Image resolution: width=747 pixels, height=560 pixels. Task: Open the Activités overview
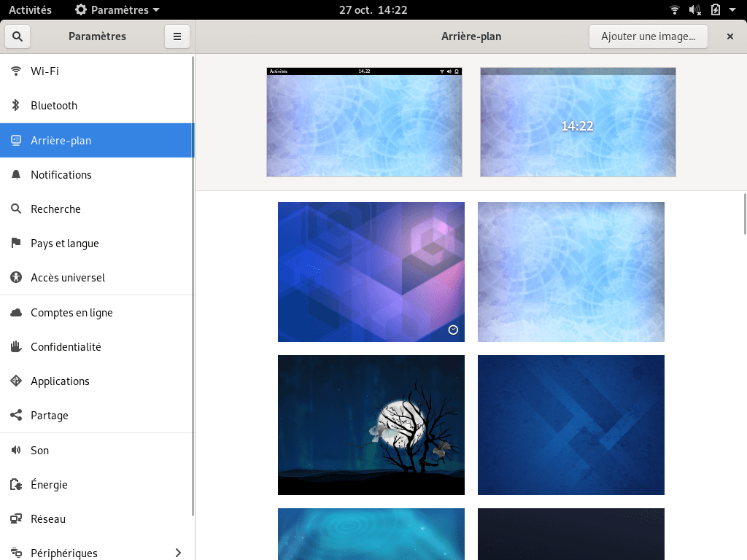(x=30, y=9)
